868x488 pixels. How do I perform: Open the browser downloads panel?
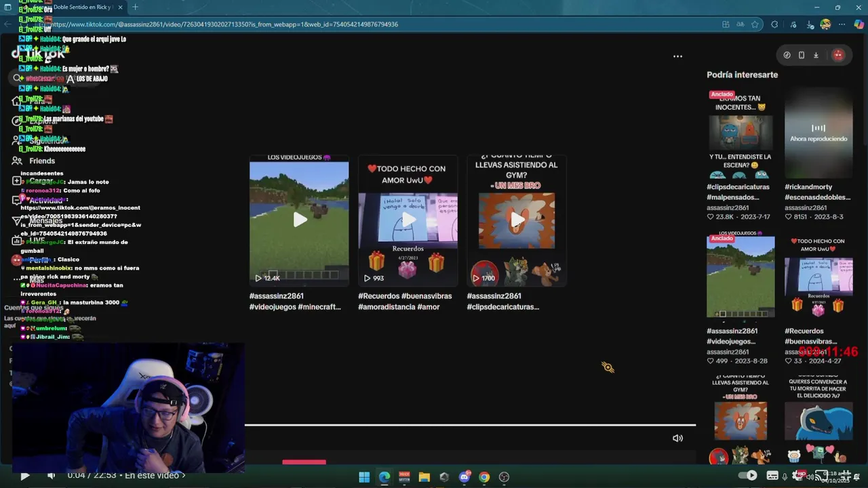click(810, 24)
